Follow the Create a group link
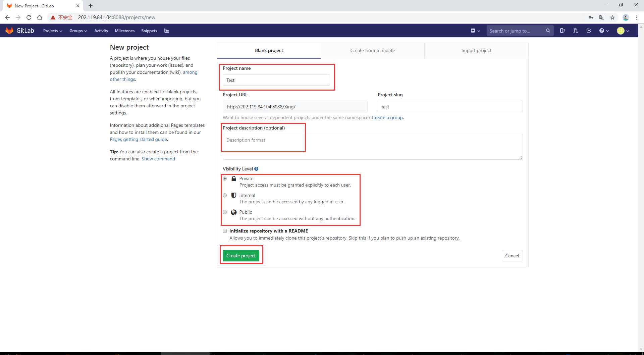This screenshot has height=355, width=644. tap(387, 118)
